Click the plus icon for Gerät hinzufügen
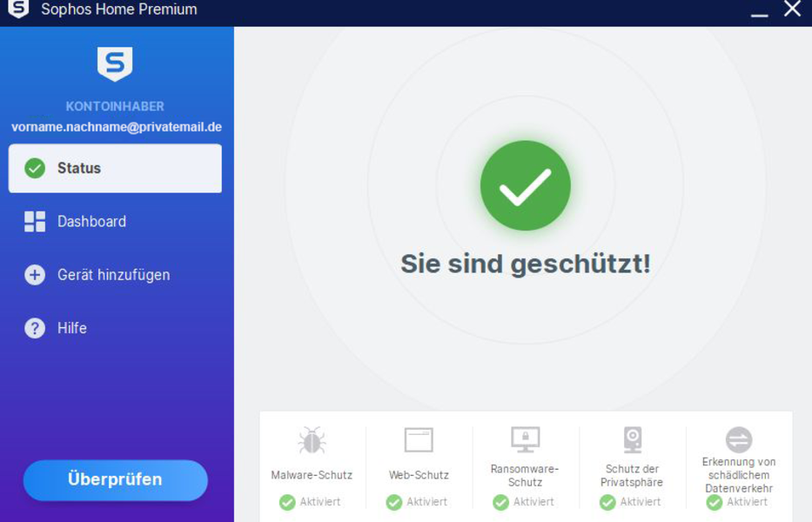 [35, 275]
